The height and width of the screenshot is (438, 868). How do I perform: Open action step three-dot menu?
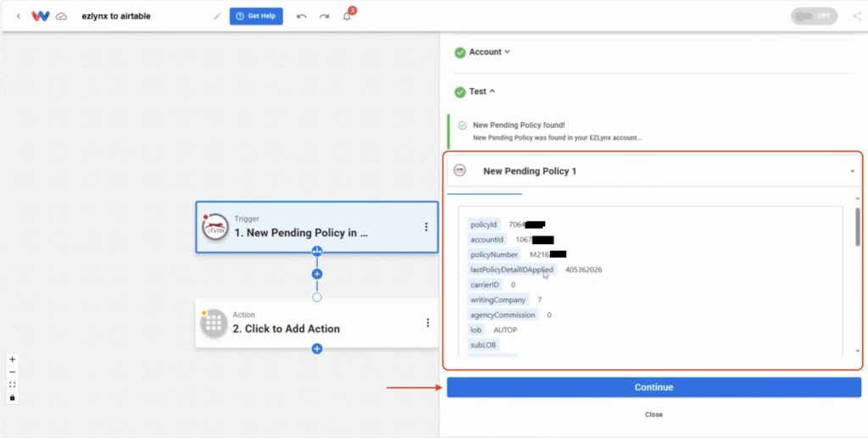coord(427,323)
